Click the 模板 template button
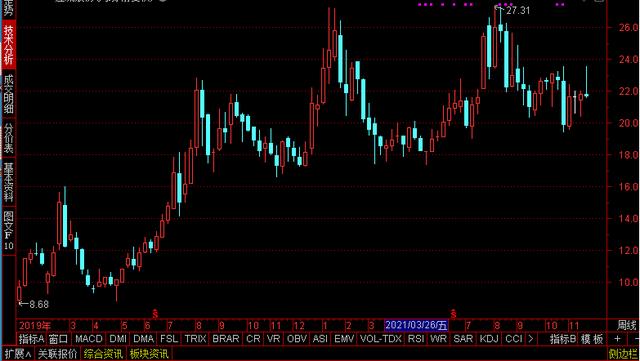This screenshot has width=640, height=361. coord(592,339)
